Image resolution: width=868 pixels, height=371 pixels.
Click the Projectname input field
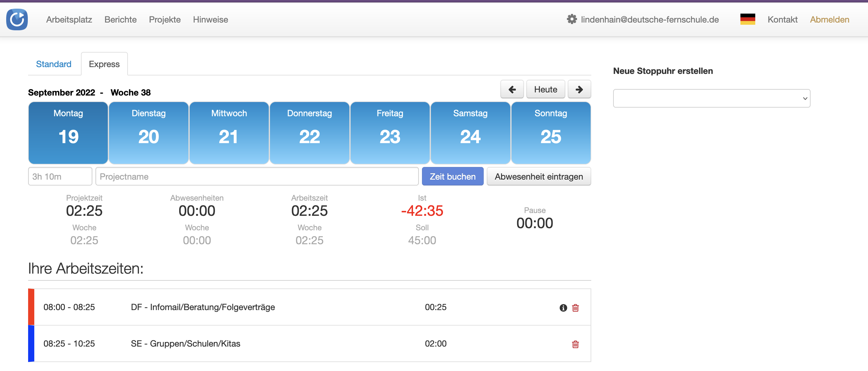[257, 177]
